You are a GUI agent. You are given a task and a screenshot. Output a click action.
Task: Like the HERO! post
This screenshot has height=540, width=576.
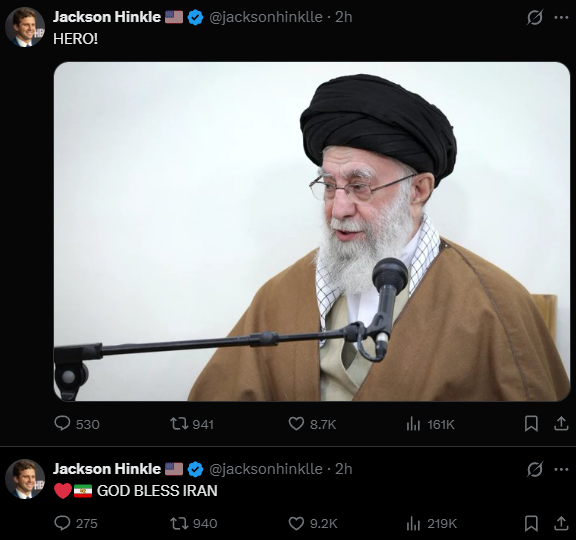point(312,424)
